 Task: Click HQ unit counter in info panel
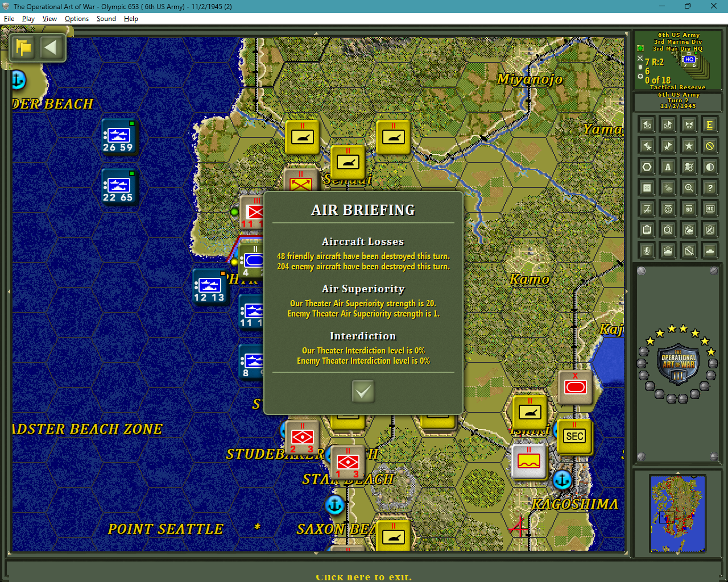689,61
